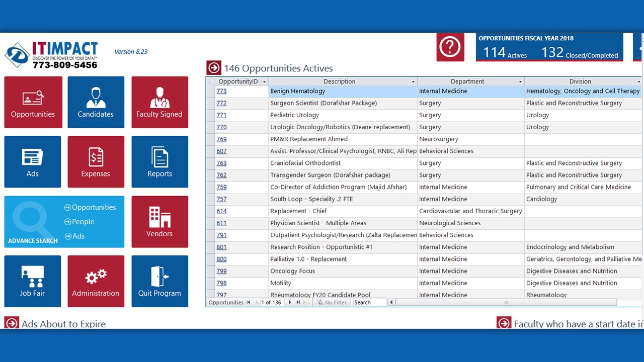Click the horizontal scrollbar of the opportunities table
Screen dimensions: 644x362
(x=506, y=303)
